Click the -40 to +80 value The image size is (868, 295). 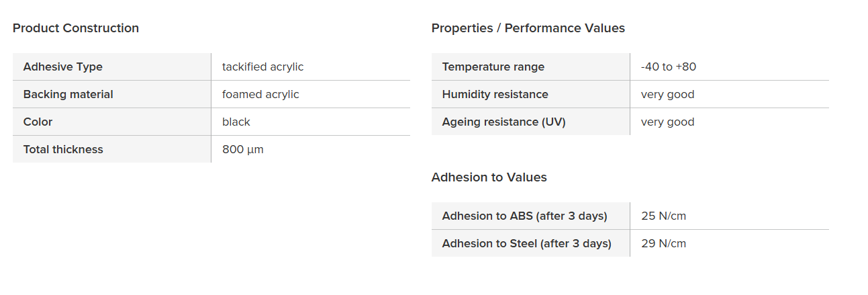point(668,67)
